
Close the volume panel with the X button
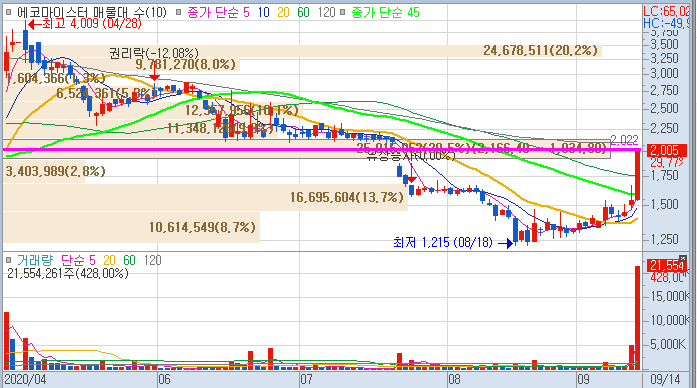click(683, 258)
